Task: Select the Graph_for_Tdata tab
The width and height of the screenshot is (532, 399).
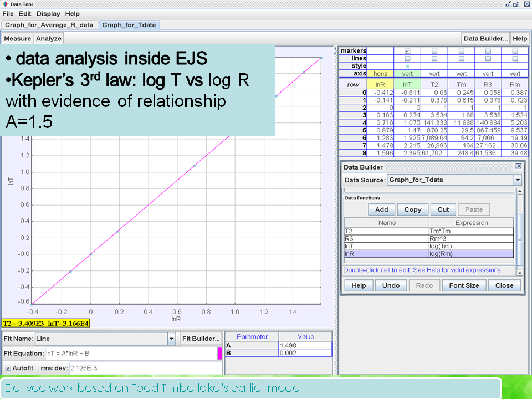Action: point(129,25)
